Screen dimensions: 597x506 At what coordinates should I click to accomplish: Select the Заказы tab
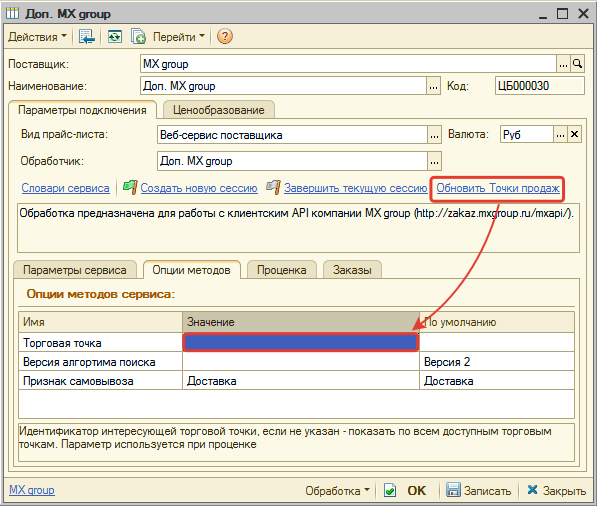(x=352, y=270)
